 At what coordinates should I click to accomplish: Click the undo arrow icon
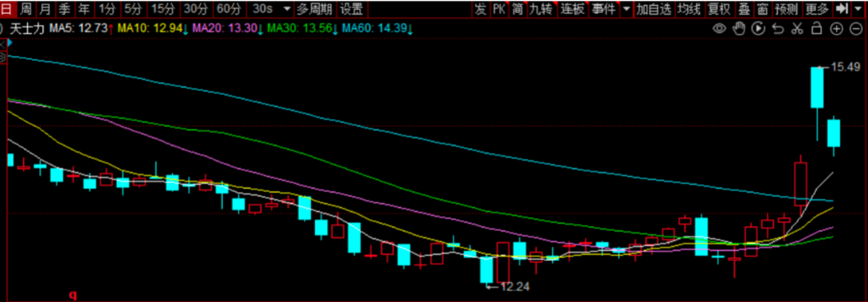pyautogui.click(x=778, y=29)
